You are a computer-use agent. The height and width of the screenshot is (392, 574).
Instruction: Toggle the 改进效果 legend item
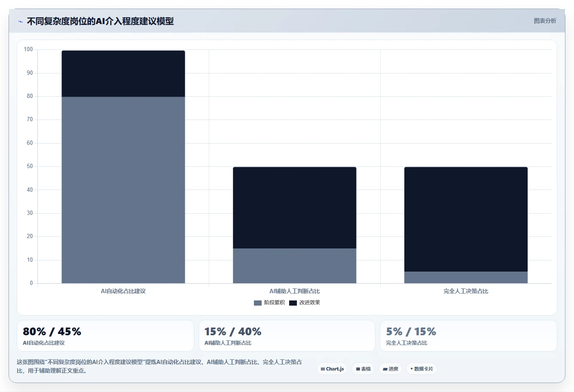tap(305, 303)
